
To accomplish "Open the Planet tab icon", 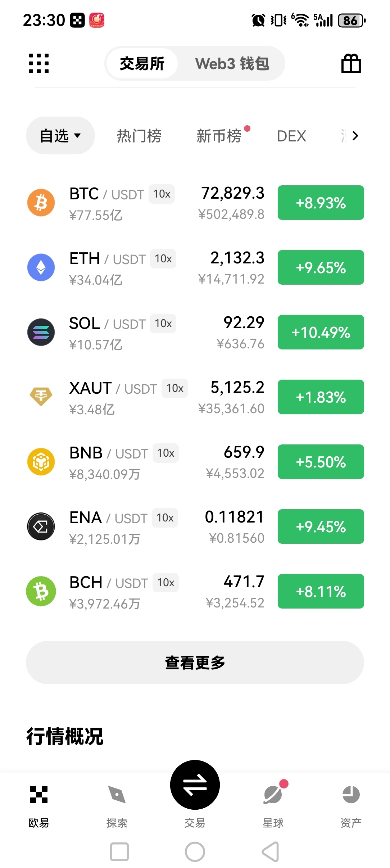I will click(x=273, y=795).
